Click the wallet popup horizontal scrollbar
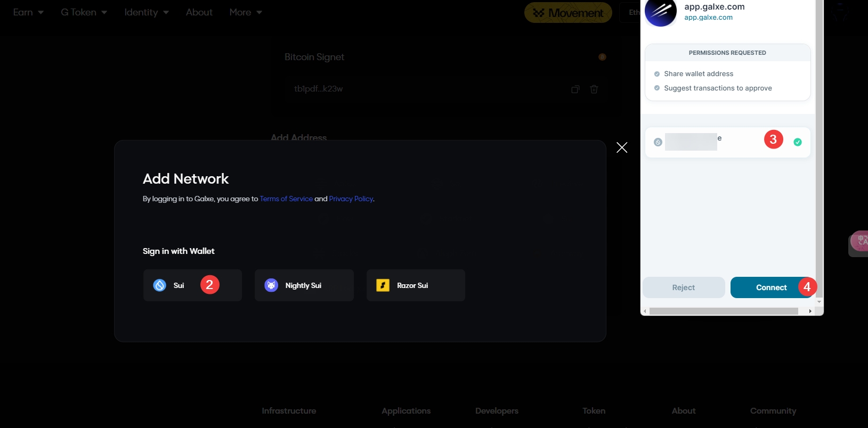This screenshot has height=428, width=868. click(x=723, y=311)
